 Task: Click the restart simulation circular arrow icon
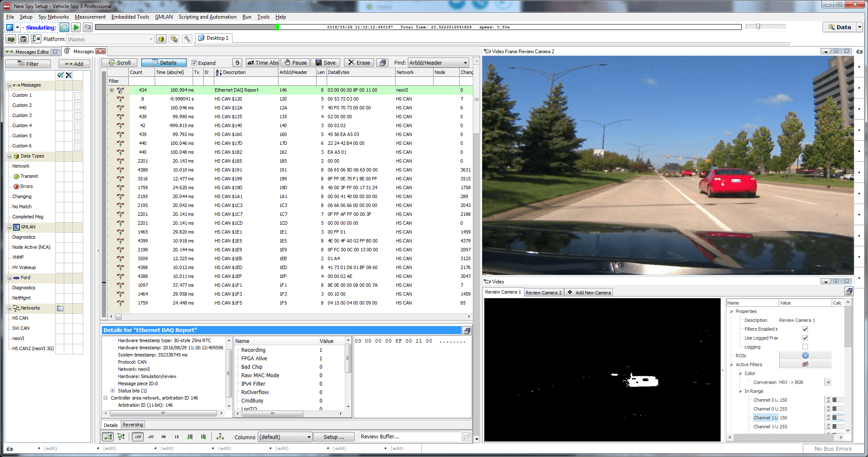[64, 27]
